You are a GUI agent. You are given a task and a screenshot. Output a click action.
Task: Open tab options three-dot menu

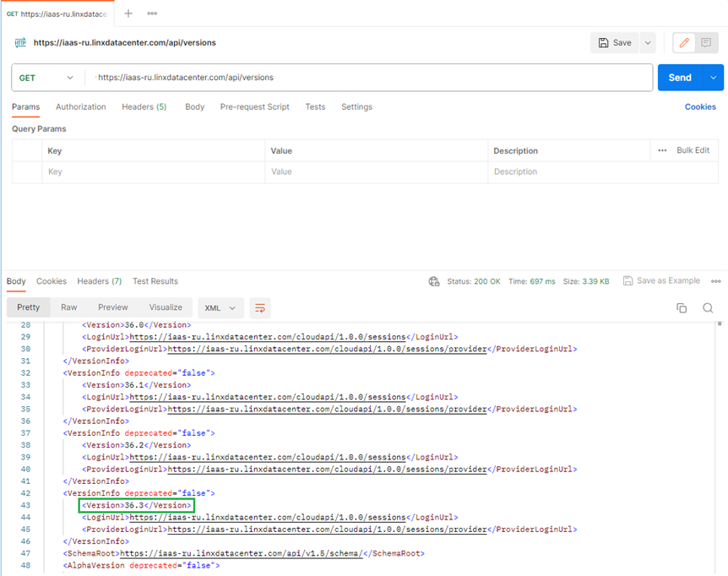pyautogui.click(x=152, y=14)
